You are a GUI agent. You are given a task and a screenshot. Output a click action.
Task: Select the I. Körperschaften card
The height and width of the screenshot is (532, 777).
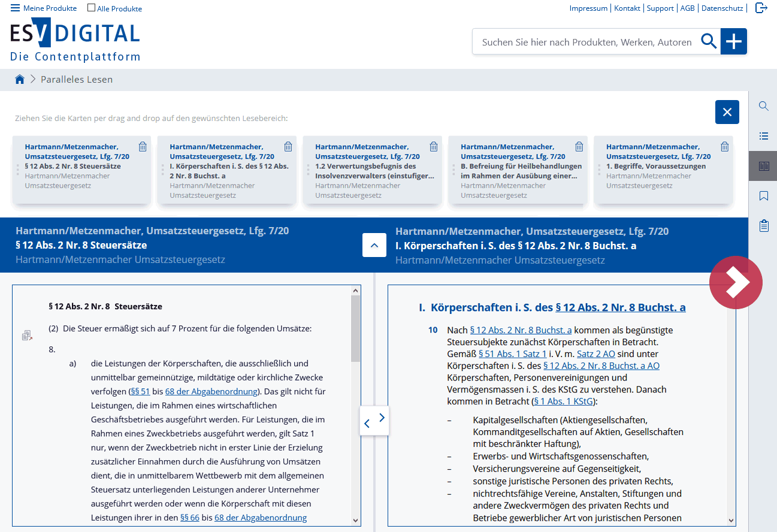[x=227, y=170]
